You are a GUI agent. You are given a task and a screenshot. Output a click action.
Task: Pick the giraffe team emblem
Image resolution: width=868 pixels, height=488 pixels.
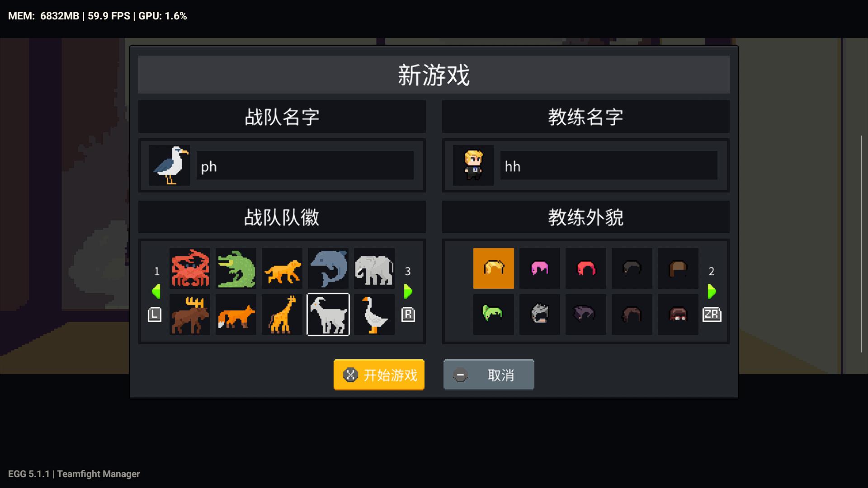[x=282, y=314]
